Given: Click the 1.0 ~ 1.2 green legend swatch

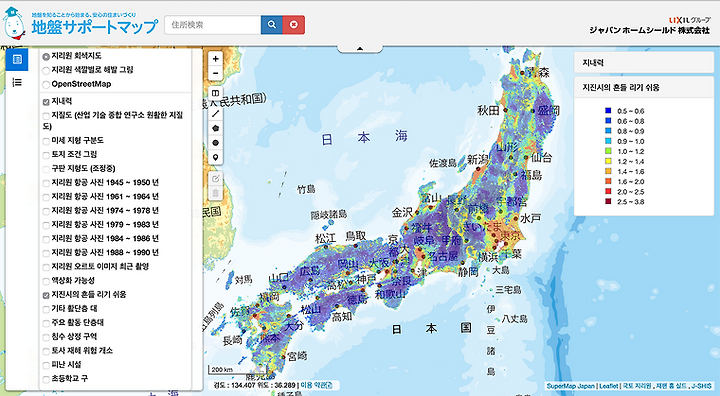Looking at the screenshot, I should [608, 151].
